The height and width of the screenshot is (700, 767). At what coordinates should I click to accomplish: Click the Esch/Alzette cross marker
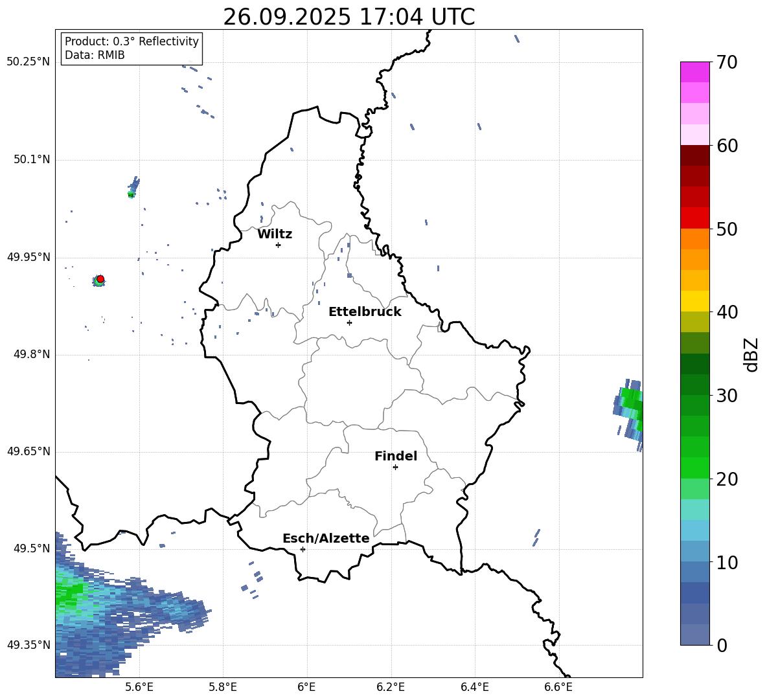tap(303, 549)
